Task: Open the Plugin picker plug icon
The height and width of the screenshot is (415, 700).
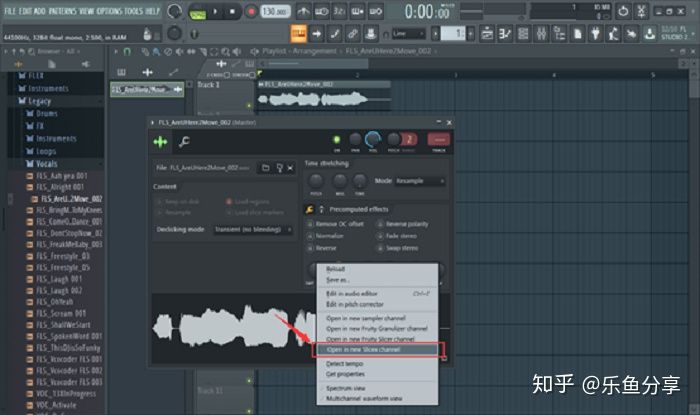Action: tap(595, 33)
